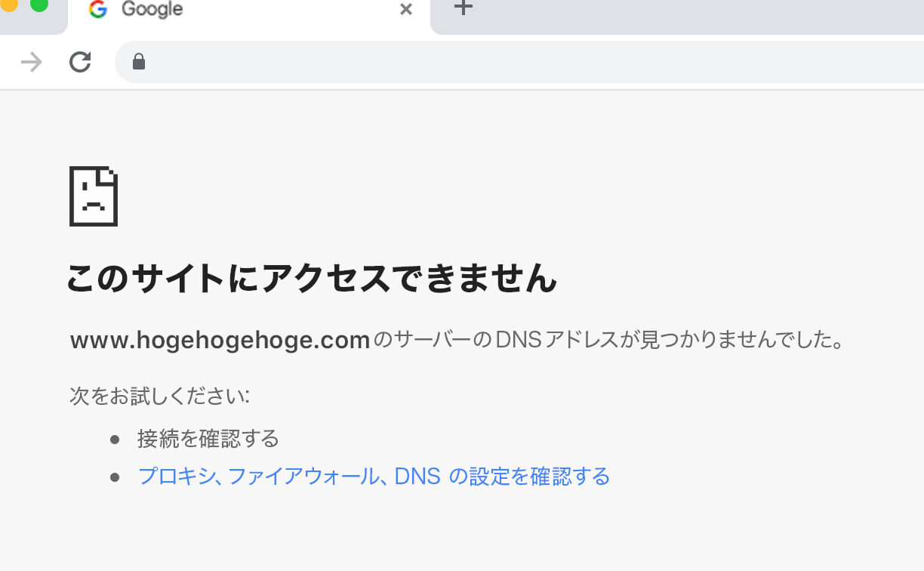924x571 pixels.
Task: Reload the page with the refresh icon
Action: pyautogui.click(x=80, y=62)
